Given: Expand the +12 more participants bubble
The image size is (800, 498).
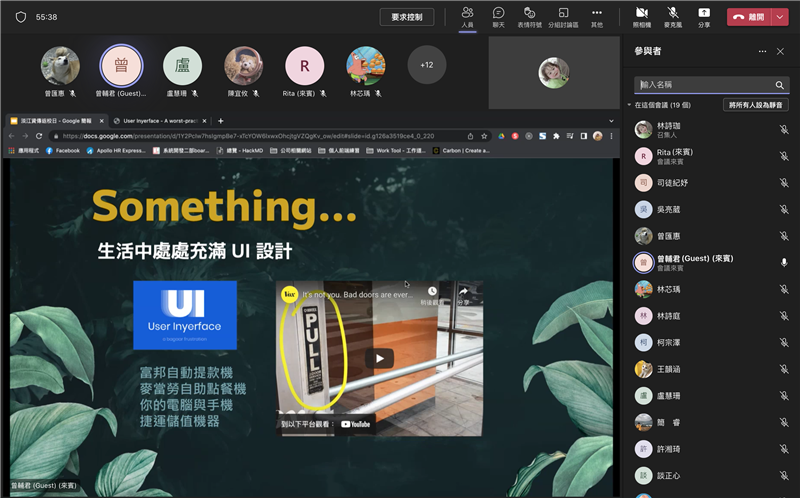Looking at the screenshot, I should tap(427, 65).
